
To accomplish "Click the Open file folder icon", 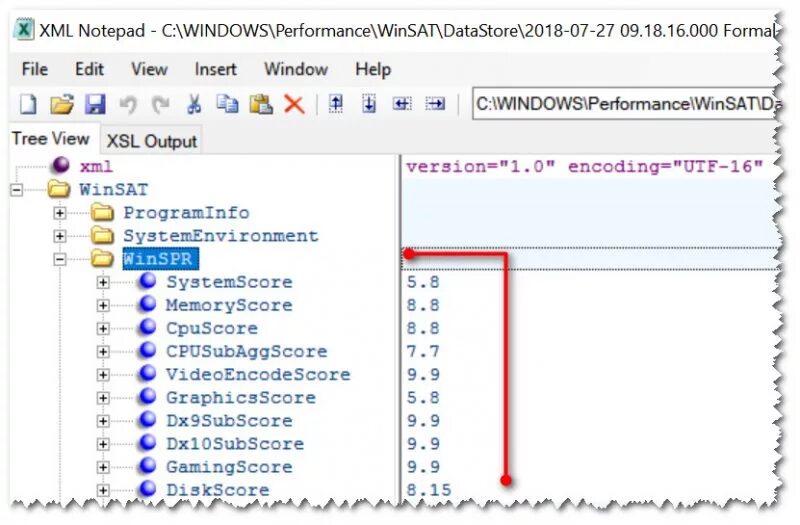I will (x=62, y=105).
